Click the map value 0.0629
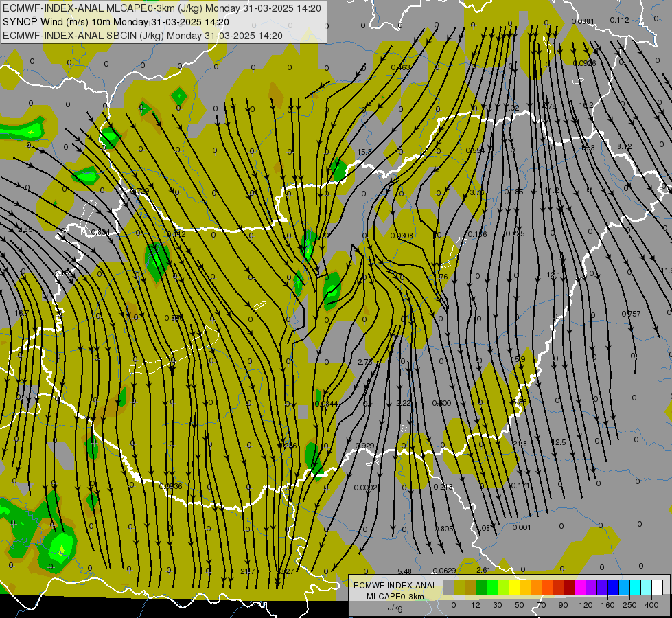 444,571
